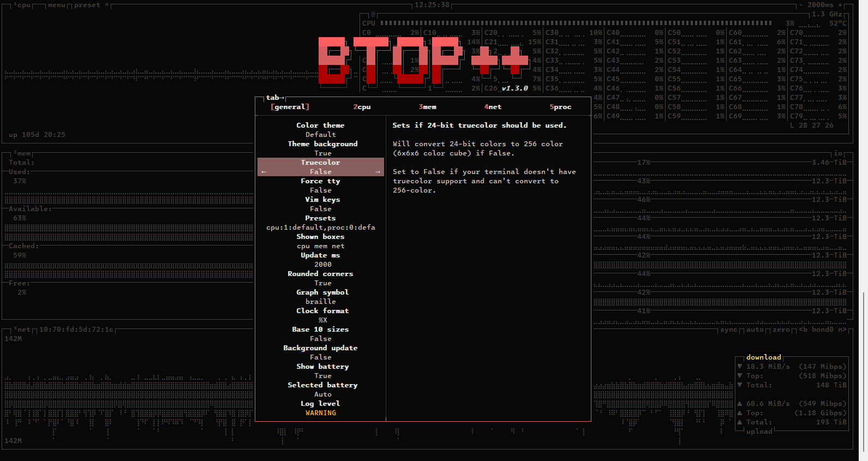The width and height of the screenshot is (868, 461).
Task: Open the Color theme setting
Action: coord(320,125)
